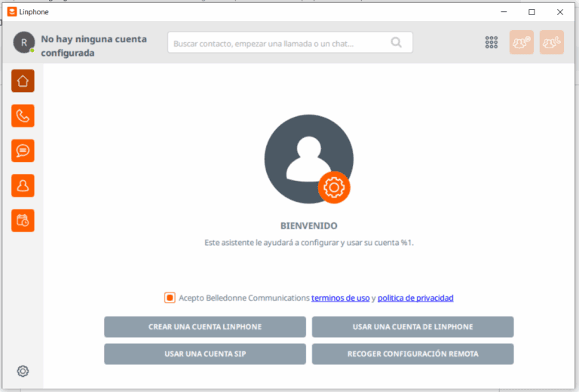The width and height of the screenshot is (579, 392).
Task: Open the politica de privacidad link
Action: (x=415, y=298)
